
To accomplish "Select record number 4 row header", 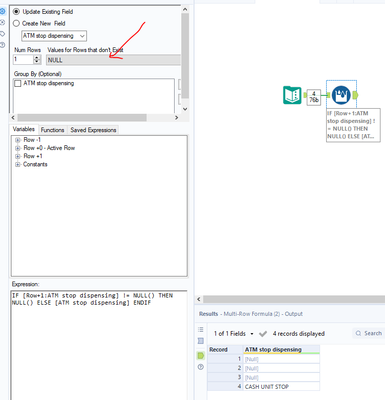I will point(225,387).
